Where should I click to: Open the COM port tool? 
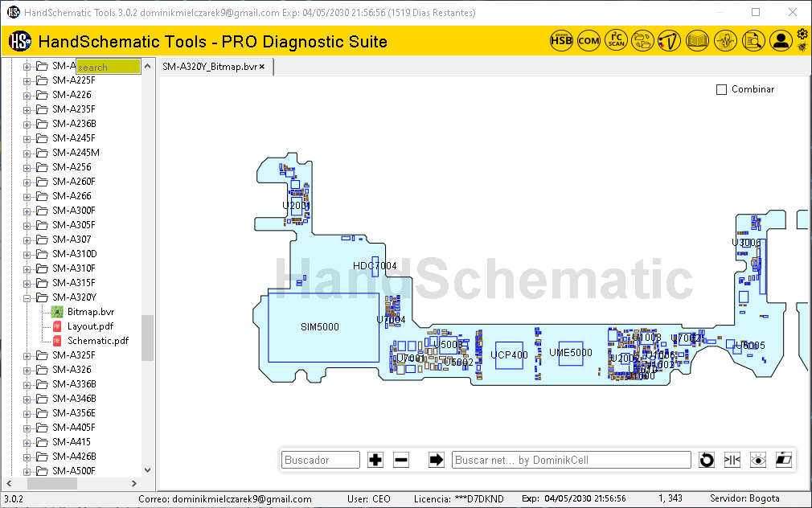pos(588,40)
